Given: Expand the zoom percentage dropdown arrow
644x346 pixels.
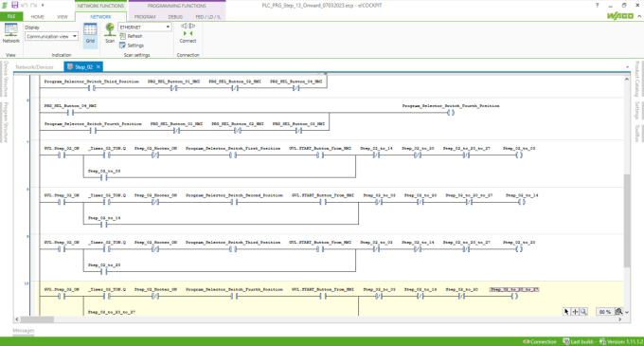Looking at the screenshot, I should tap(627, 312).
